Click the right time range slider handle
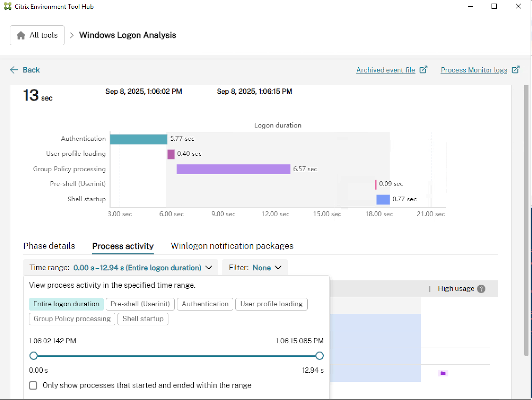Screen dimensions: 532x400 pos(319,356)
